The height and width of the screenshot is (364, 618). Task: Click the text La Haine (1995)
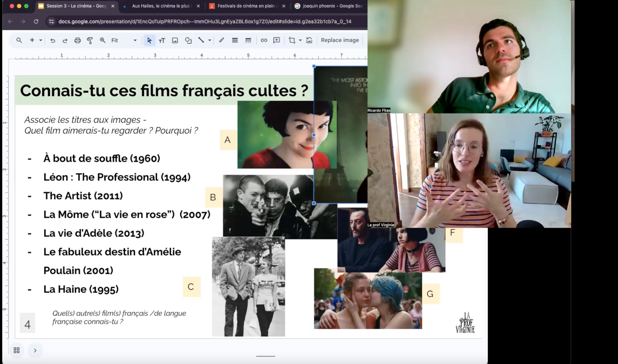coord(81,289)
